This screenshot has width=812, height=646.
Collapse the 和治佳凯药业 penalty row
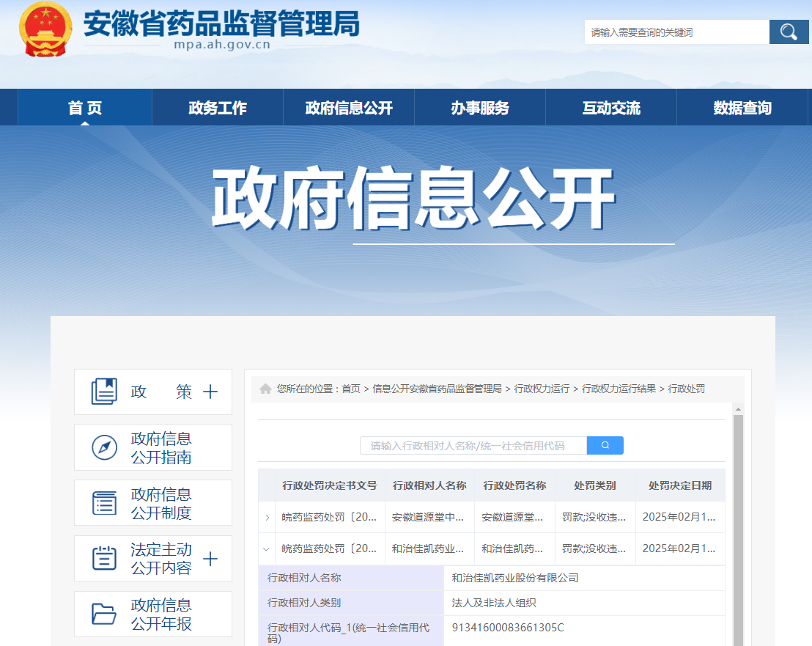coord(267,548)
